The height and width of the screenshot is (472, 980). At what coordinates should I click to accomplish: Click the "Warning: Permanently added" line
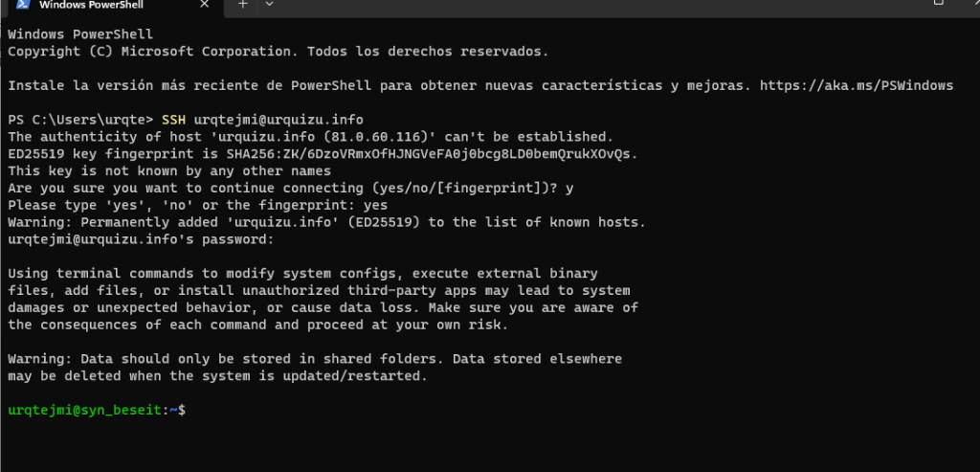pyautogui.click(x=325, y=222)
